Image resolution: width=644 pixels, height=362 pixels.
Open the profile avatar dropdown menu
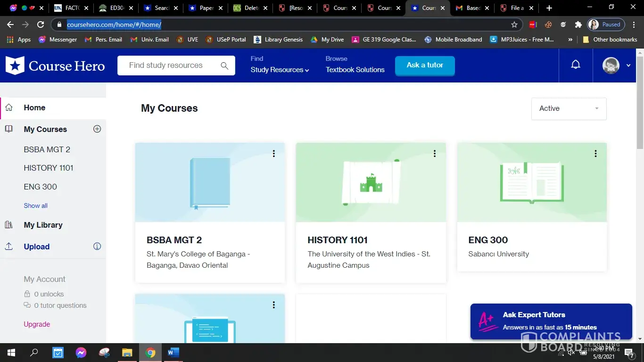(616, 66)
